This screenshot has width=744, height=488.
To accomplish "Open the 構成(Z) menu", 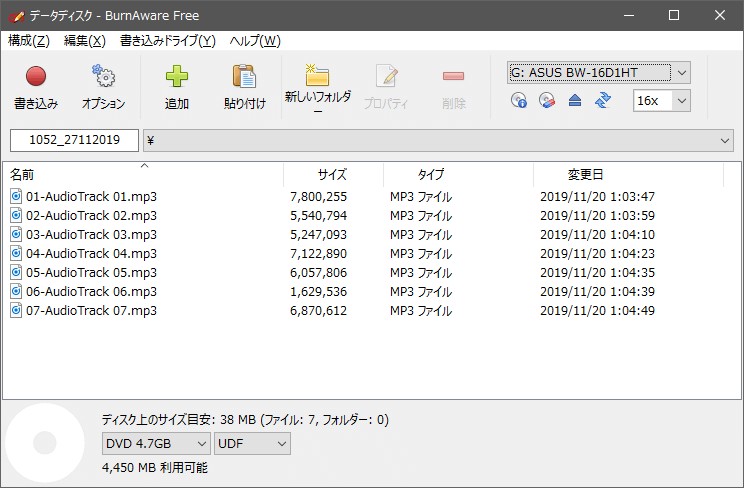I will [29, 41].
